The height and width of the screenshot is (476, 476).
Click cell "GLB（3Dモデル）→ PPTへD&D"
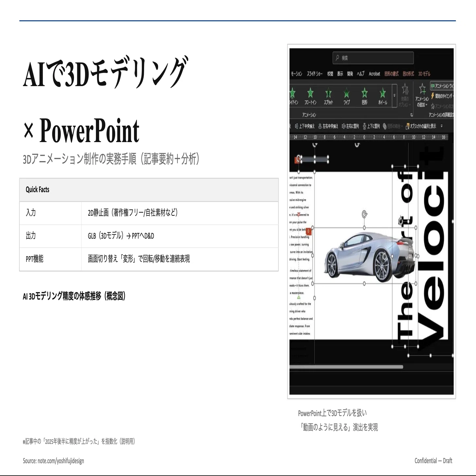(x=180, y=236)
